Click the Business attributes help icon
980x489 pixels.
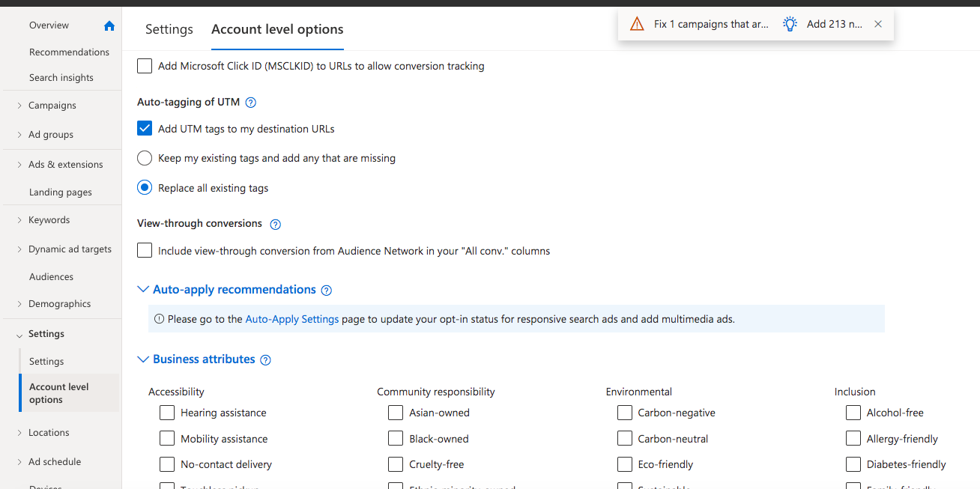[265, 359]
